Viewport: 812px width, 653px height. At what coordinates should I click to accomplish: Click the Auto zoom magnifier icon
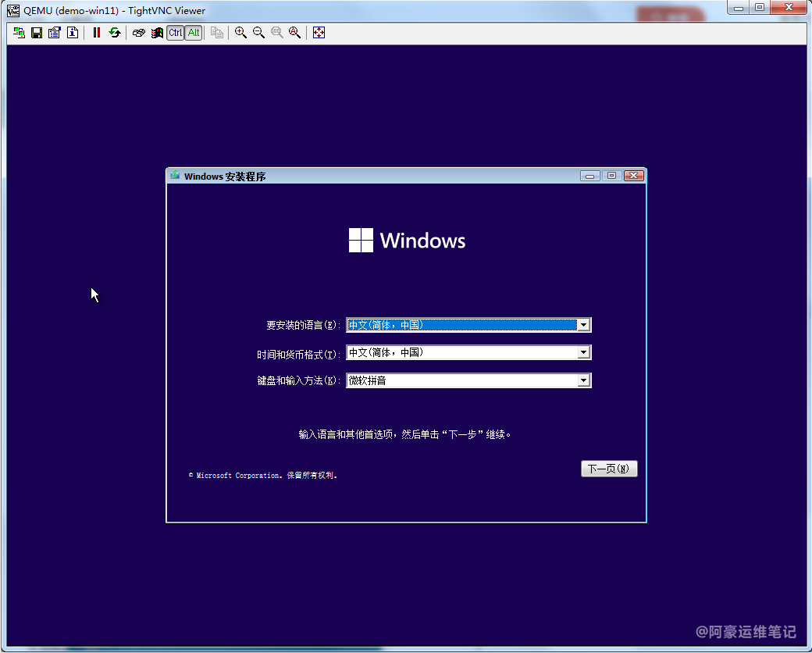294,33
